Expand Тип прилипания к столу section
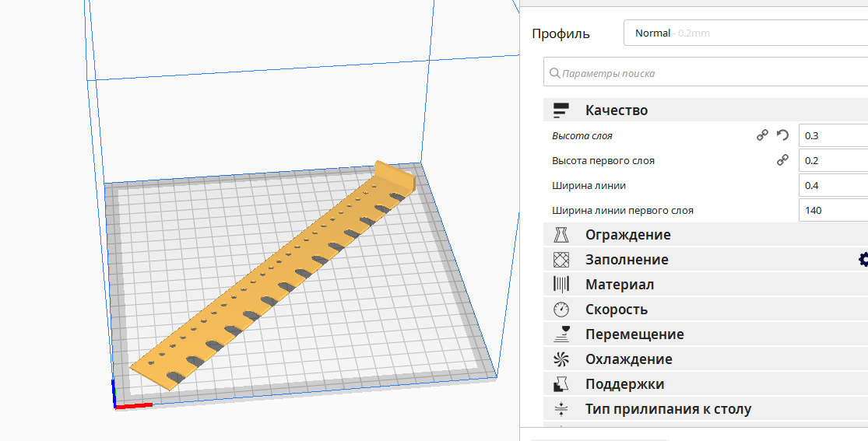This screenshot has width=868, height=441. click(668, 409)
